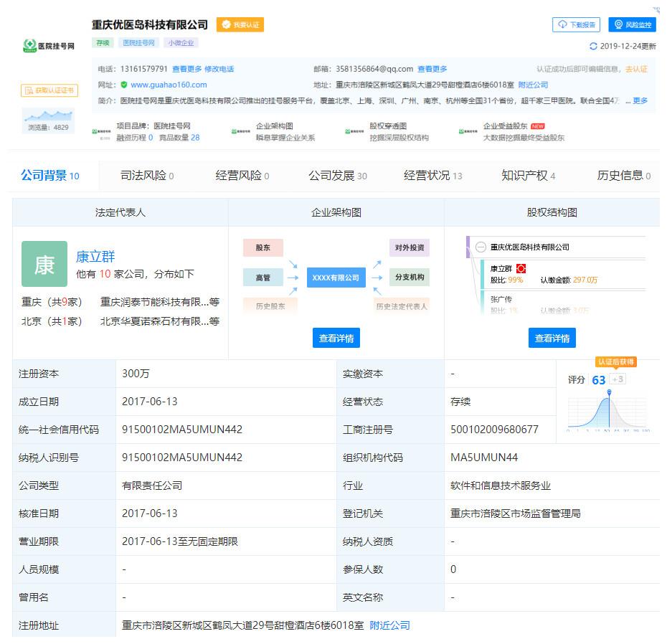Click the 对外投资 box in structure diagram
Image resolution: width=667 pixels, height=644 pixels.
410,247
